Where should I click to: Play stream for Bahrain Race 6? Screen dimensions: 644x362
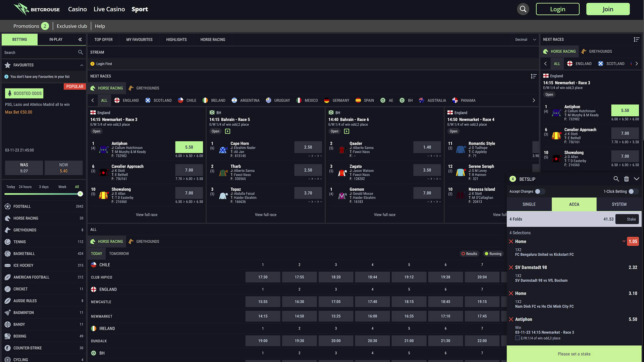click(x=346, y=131)
